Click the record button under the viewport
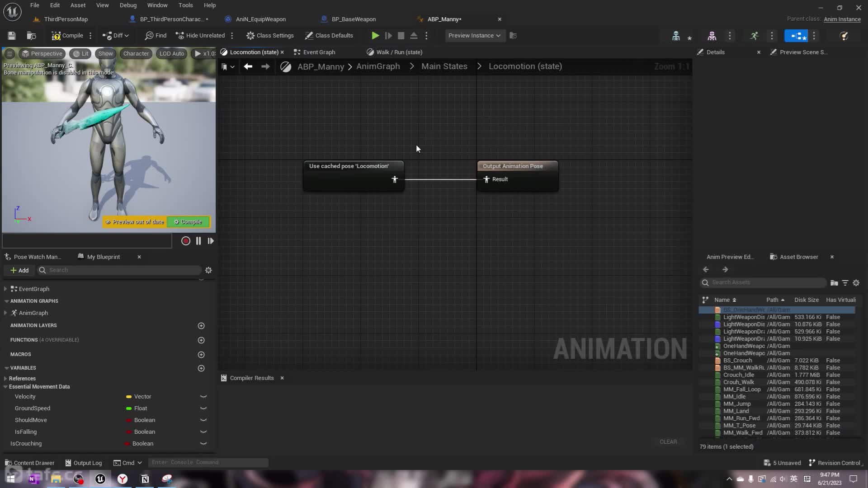 point(185,241)
